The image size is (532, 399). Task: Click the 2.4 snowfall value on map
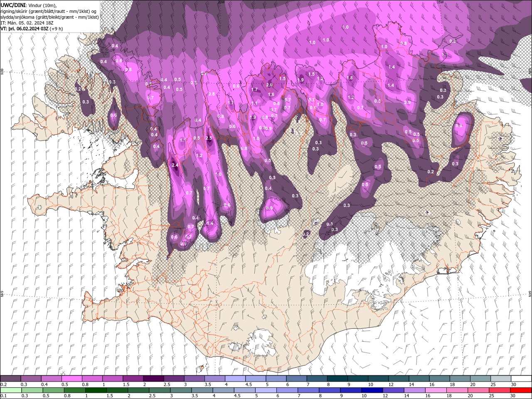(x=175, y=165)
